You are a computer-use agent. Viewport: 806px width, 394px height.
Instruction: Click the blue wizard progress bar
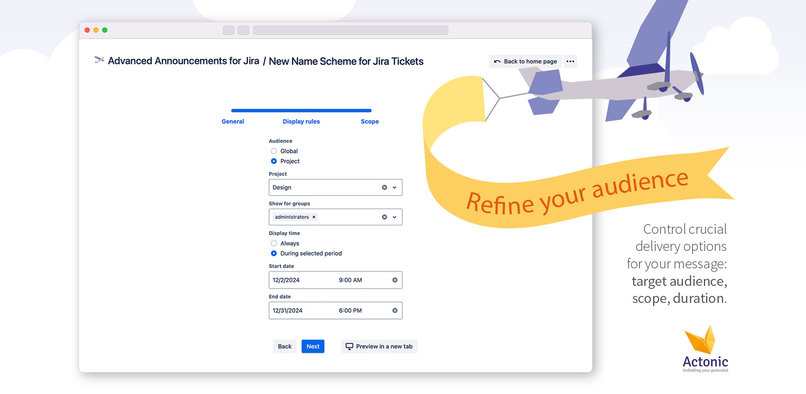click(x=301, y=110)
